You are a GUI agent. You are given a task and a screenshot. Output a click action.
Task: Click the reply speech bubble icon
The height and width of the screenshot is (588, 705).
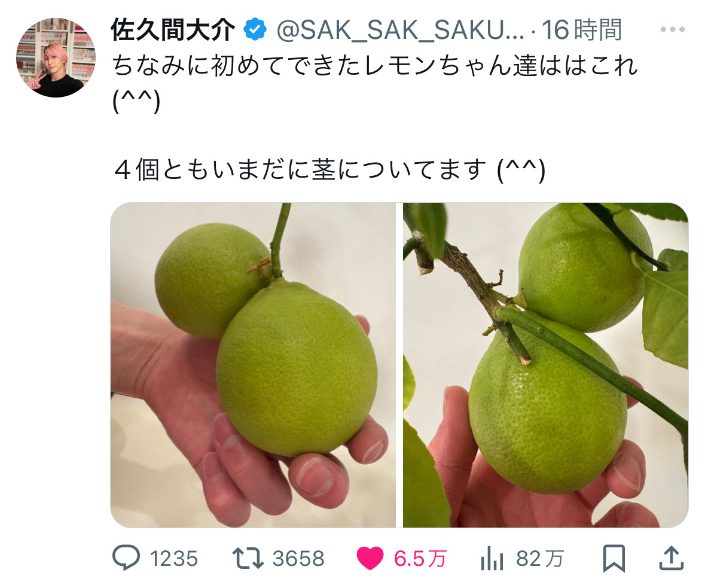126,558
